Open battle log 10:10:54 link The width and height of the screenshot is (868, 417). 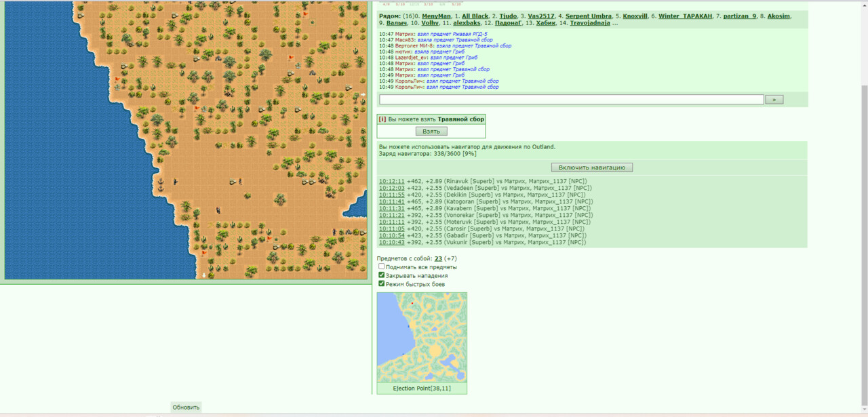[x=391, y=236]
